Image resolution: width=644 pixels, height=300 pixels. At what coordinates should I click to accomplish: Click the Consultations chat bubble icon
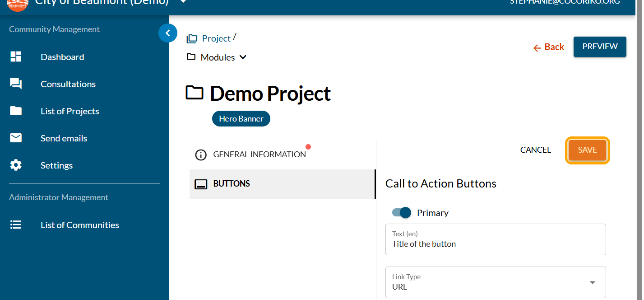(16, 84)
